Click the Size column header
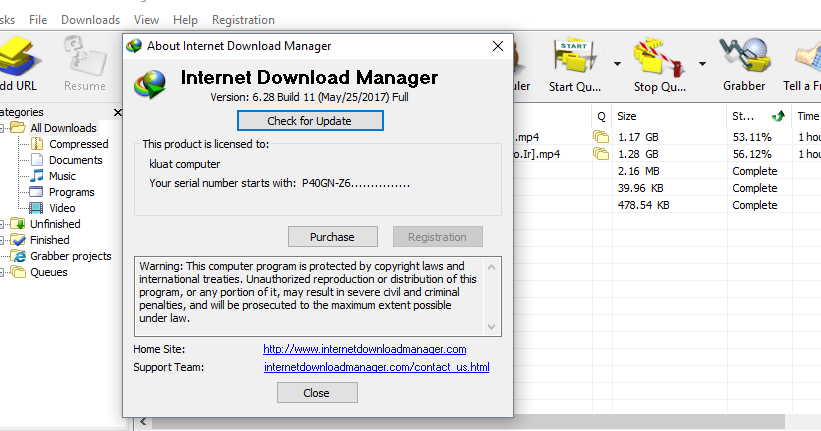The image size is (821, 431). pos(669,116)
